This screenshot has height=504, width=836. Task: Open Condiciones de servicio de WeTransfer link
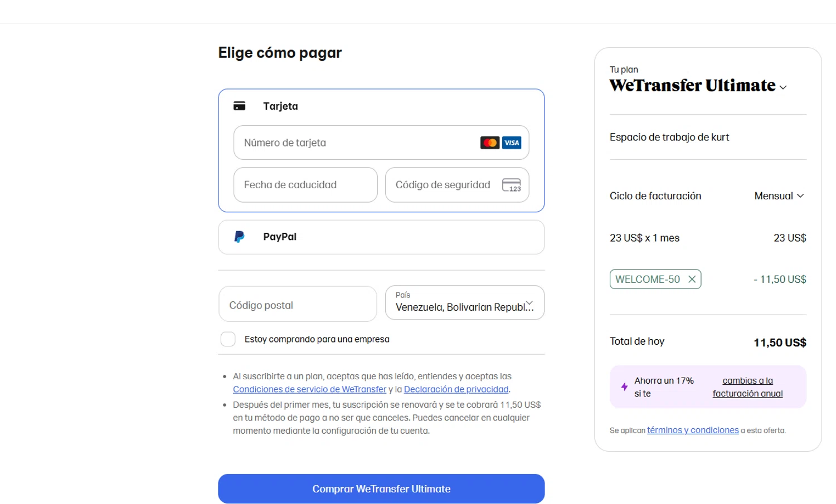309,389
